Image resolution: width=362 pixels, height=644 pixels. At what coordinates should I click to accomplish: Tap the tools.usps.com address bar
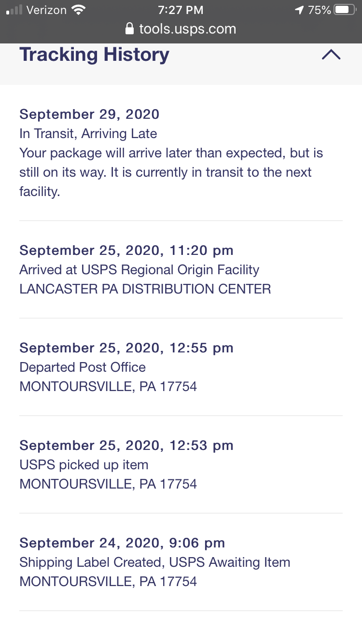pos(181,28)
